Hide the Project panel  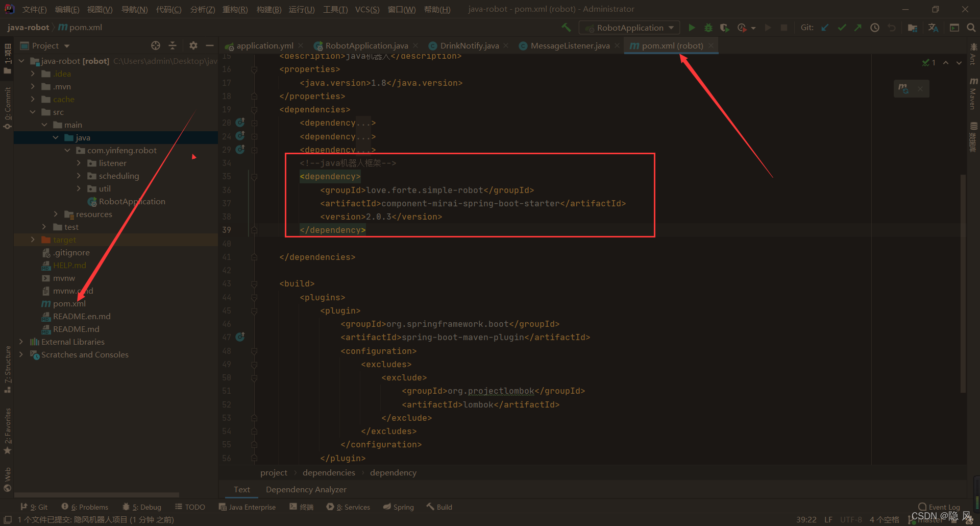pos(210,45)
